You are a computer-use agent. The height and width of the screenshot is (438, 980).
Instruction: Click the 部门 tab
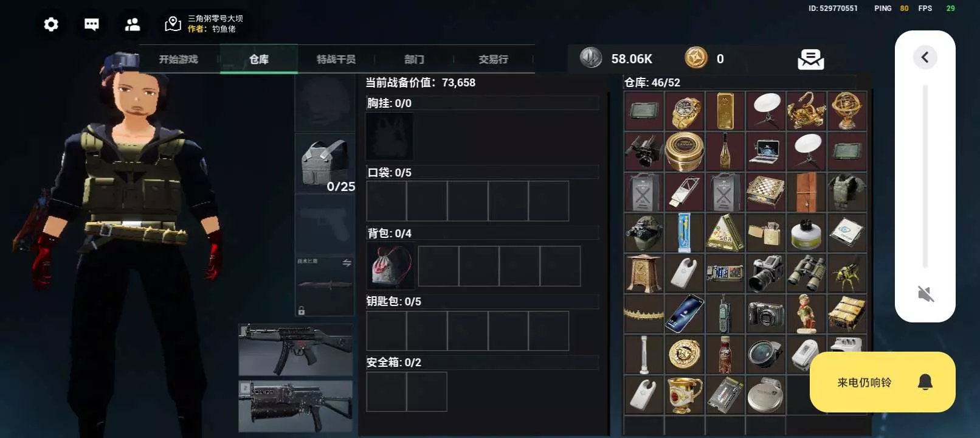(414, 59)
